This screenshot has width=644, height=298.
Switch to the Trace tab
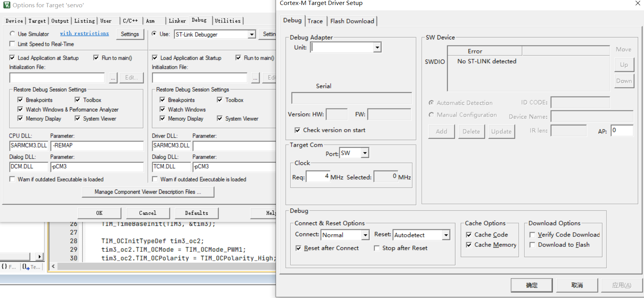315,21
